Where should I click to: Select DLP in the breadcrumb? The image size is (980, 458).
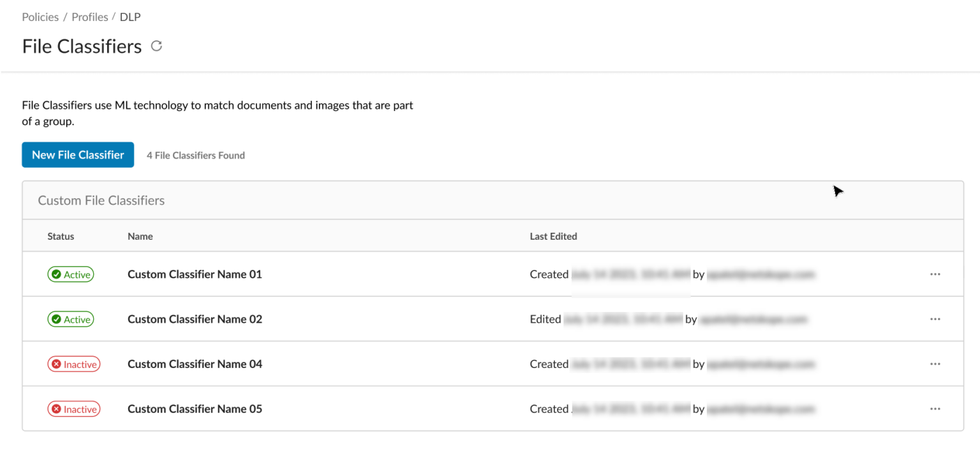point(130,17)
